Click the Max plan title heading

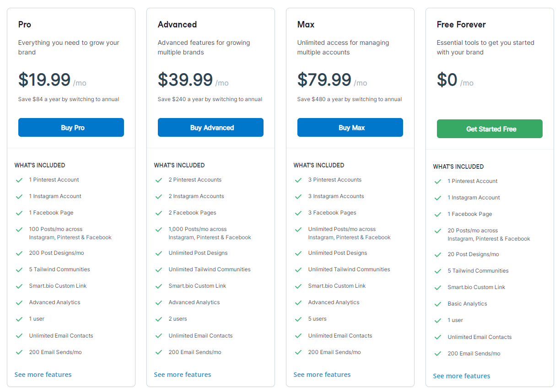[x=306, y=25]
